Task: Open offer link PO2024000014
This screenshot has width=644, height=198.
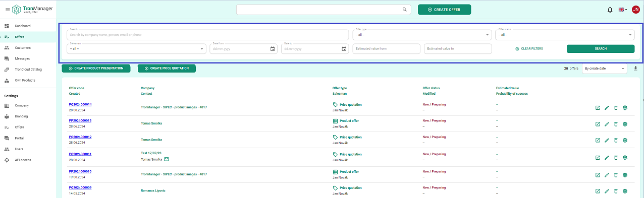Action: [x=80, y=104]
